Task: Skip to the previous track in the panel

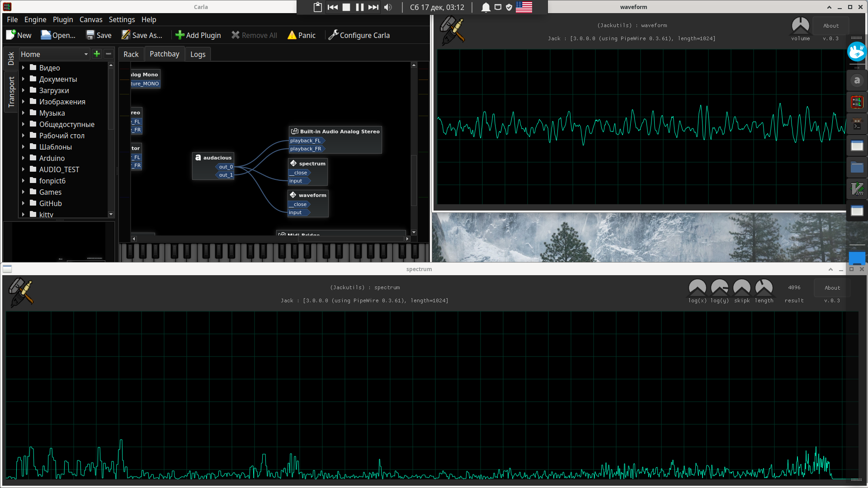Action: click(x=333, y=7)
